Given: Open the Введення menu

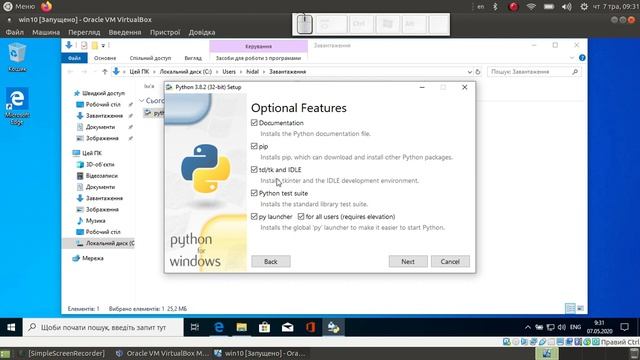Looking at the screenshot, I should 125,32.
